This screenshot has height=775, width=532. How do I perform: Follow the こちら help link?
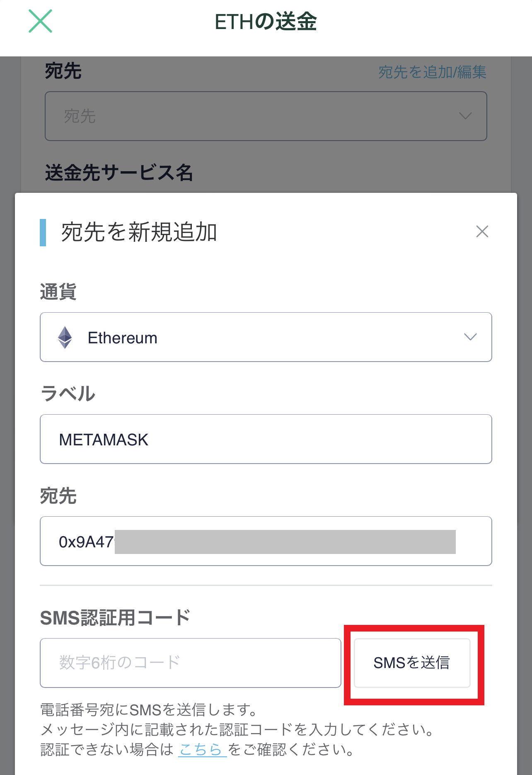pos(202,750)
